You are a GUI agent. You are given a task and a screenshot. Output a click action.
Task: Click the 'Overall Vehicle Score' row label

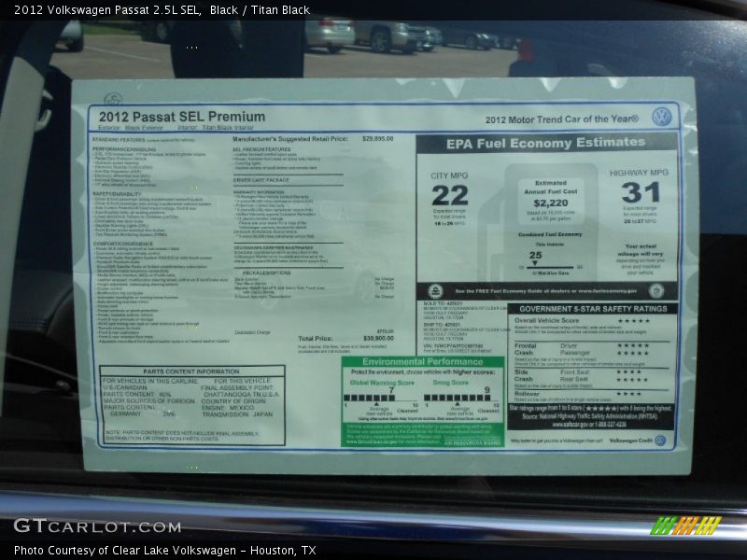[547, 320]
